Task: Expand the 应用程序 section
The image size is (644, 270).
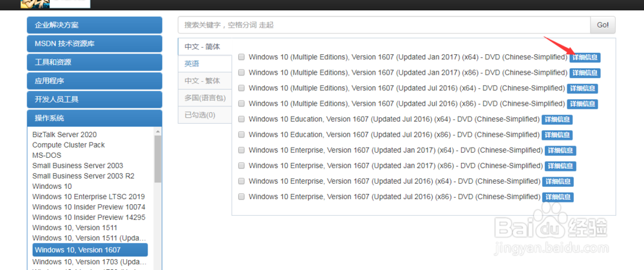Action: pos(95,81)
